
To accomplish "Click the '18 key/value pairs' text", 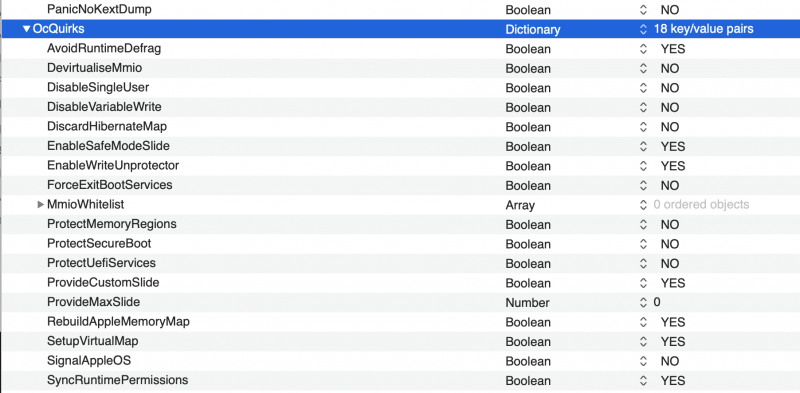I will coord(704,29).
